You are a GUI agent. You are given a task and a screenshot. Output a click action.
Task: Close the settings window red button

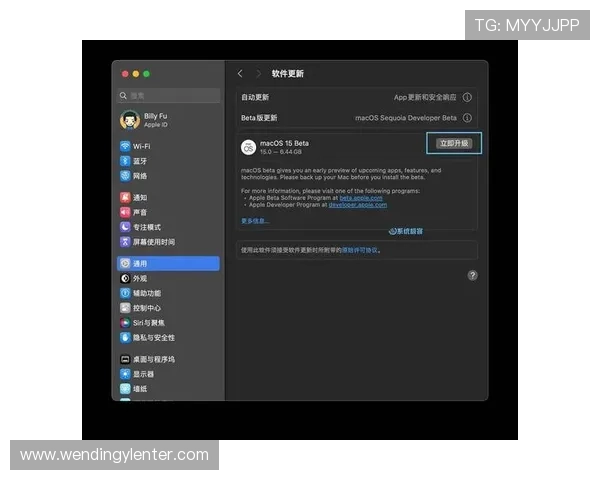[x=125, y=74]
